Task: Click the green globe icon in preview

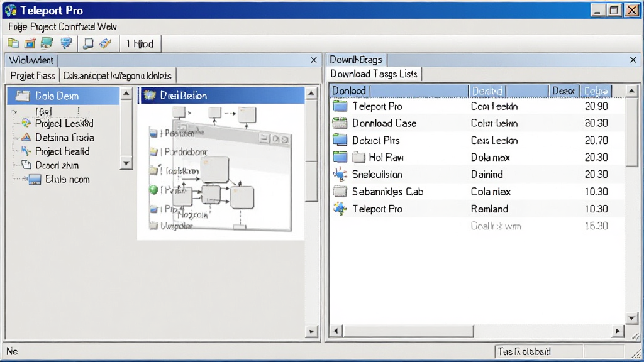Action: (153, 190)
